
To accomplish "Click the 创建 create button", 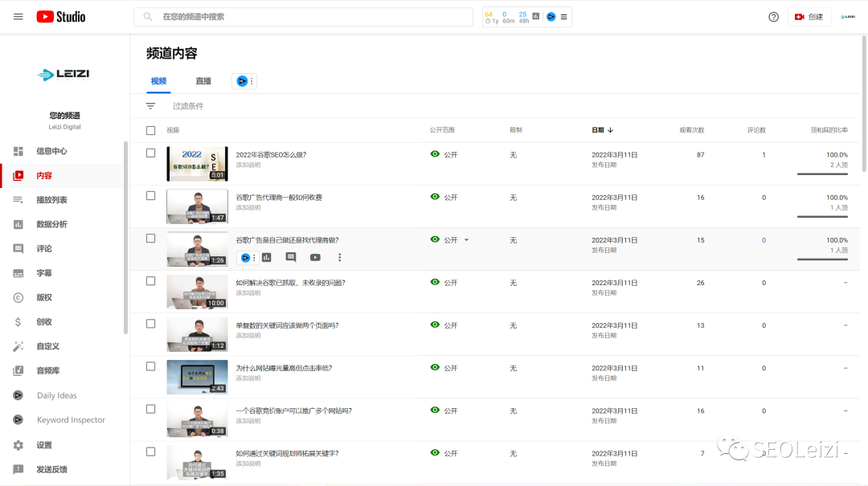I will [x=809, y=17].
